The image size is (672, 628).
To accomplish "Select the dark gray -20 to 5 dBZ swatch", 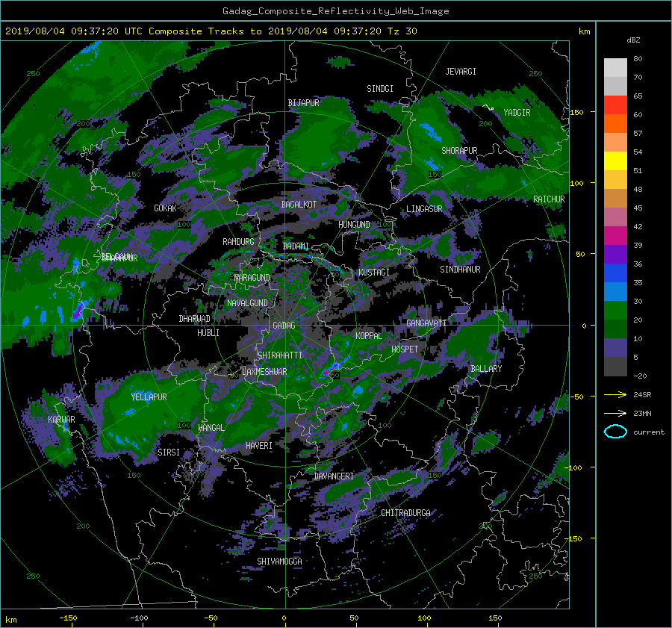I will [615, 366].
